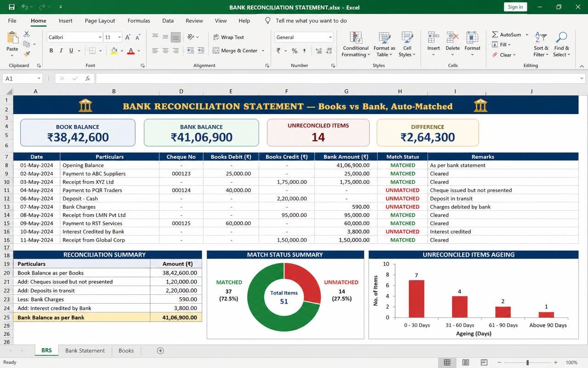
Task: Open Cell Styles gallery
Action: 407,44
